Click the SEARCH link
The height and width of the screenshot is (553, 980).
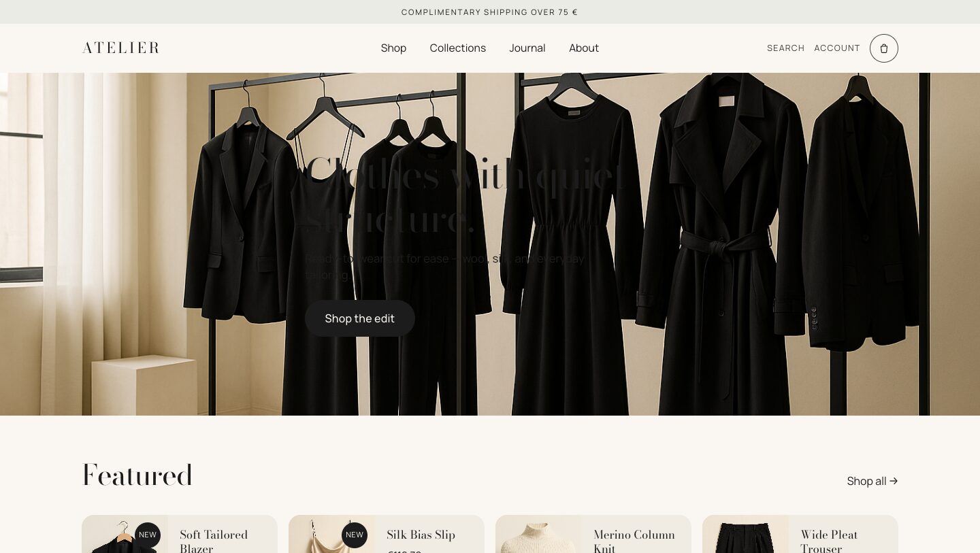[x=785, y=48]
